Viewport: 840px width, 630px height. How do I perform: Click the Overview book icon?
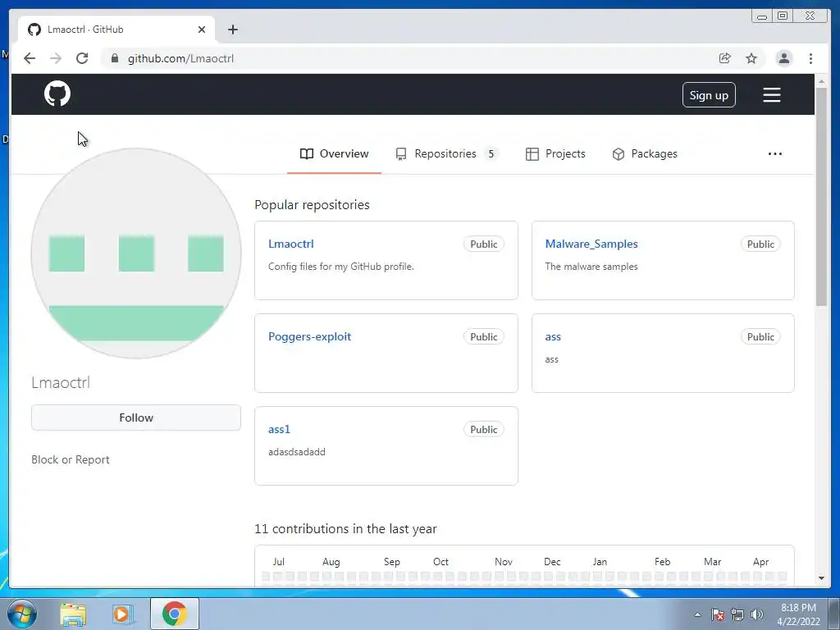tap(307, 153)
